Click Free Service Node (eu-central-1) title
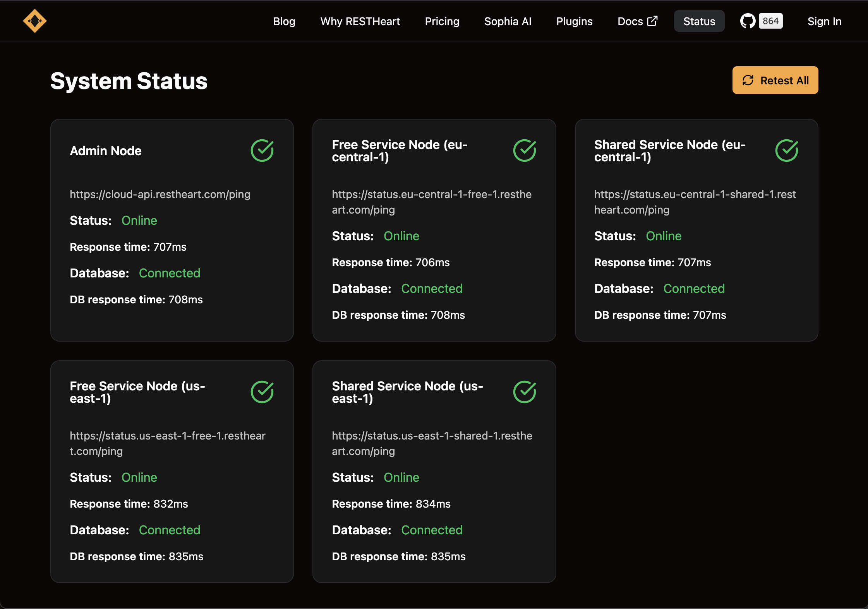This screenshot has height=609, width=868. 400,151
